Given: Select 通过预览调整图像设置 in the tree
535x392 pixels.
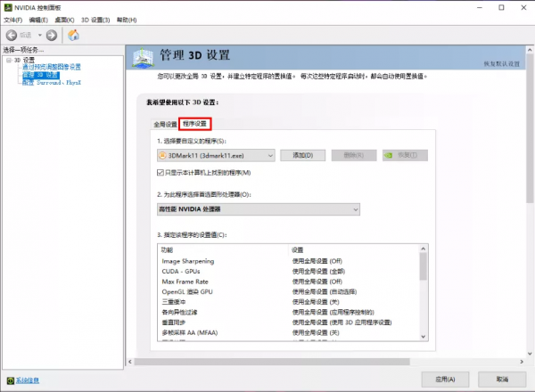Looking at the screenshot, I should pos(52,67).
